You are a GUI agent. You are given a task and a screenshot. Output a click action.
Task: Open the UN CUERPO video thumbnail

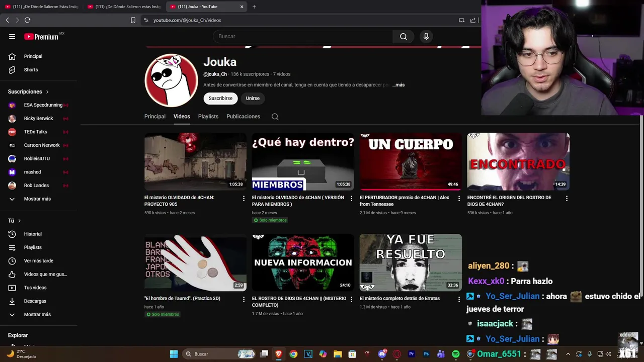411,161
